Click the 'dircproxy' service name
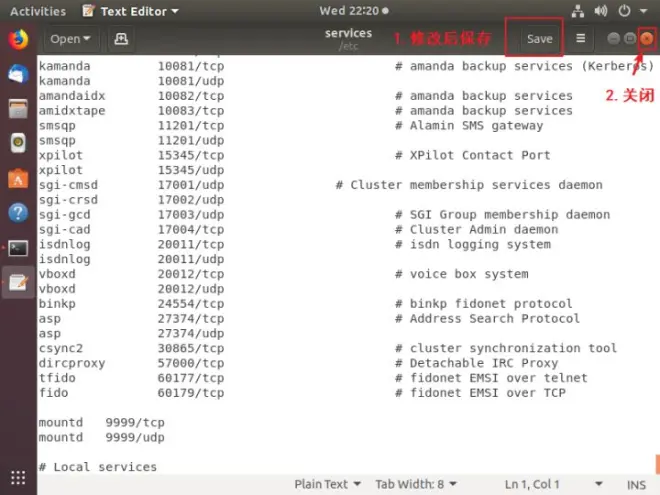 [72, 363]
